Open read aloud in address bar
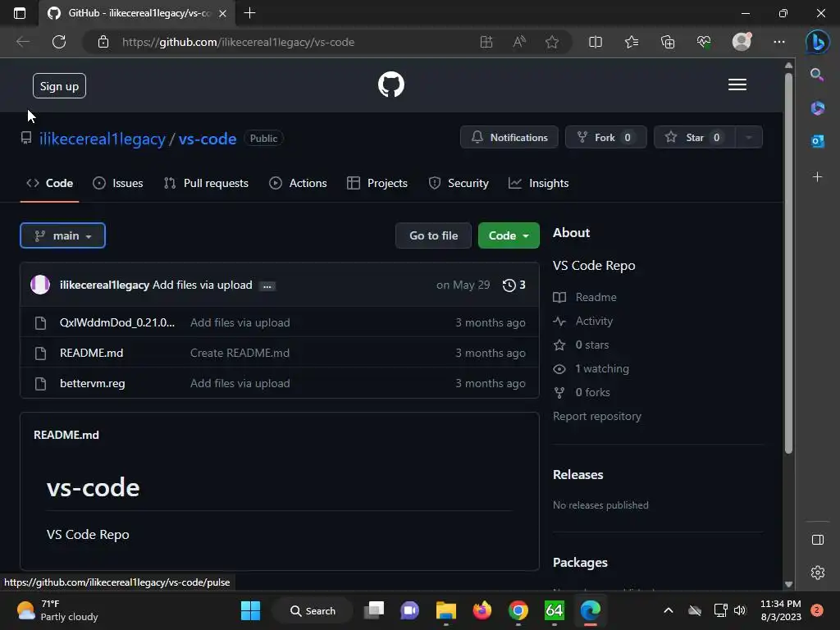The width and height of the screenshot is (840, 630). [519, 42]
